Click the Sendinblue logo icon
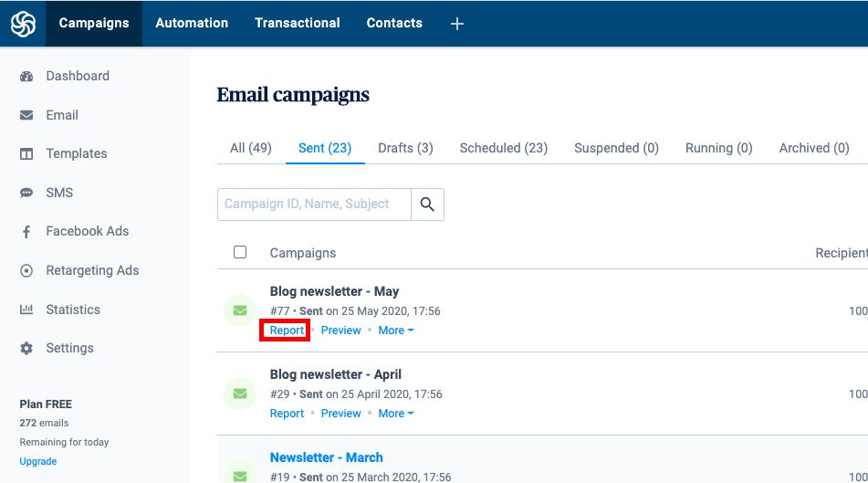Image resolution: width=868 pixels, height=483 pixels. click(23, 24)
